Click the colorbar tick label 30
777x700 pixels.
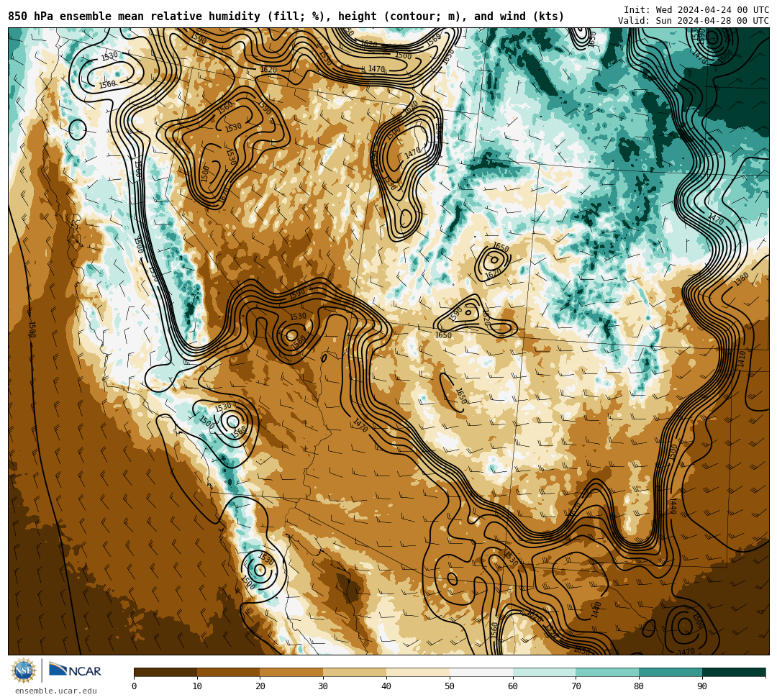click(x=323, y=686)
